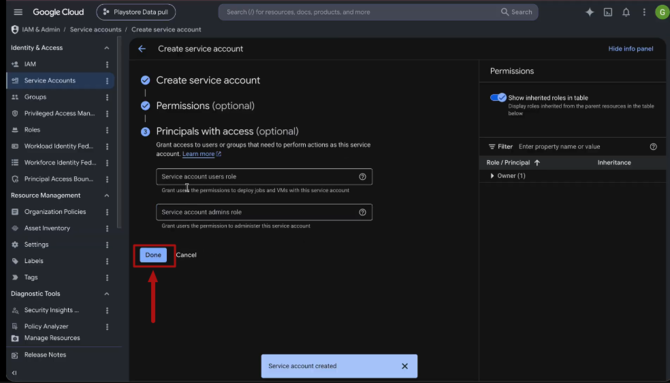The height and width of the screenshot is (383, 670).
Task: Open the Learn more link
Action: coord(201,154)
